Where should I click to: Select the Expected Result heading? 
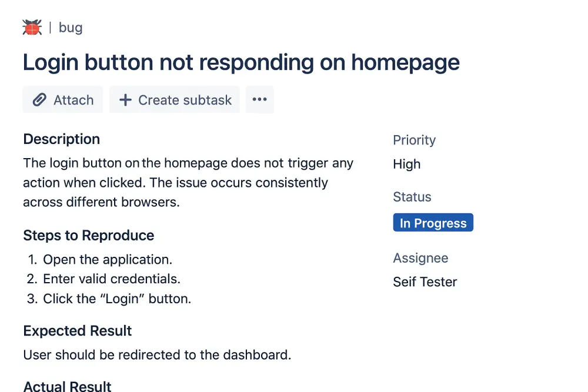[78, 331]
